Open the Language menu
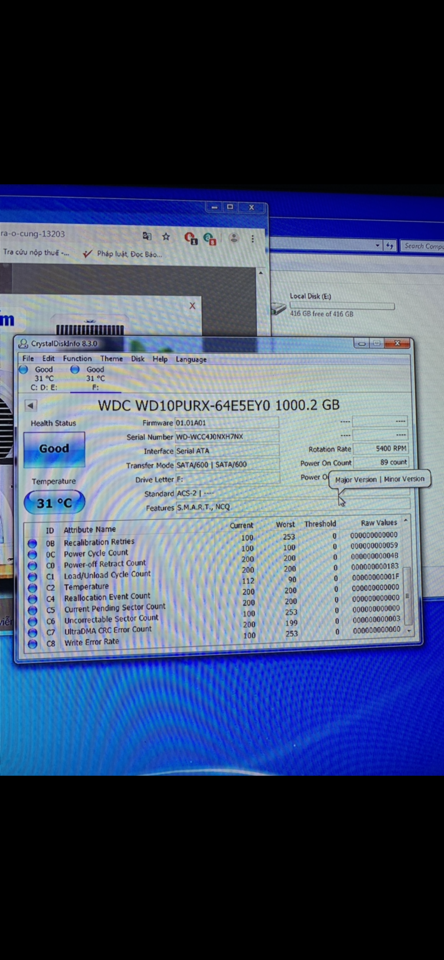 tap(191, 359)
